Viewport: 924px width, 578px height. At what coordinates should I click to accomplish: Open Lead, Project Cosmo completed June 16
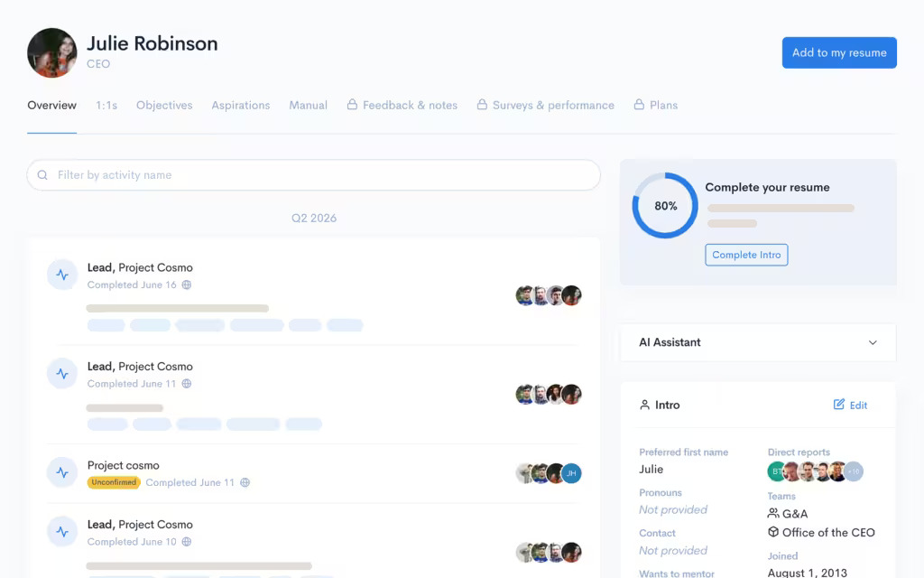click(x=140, y=267)
